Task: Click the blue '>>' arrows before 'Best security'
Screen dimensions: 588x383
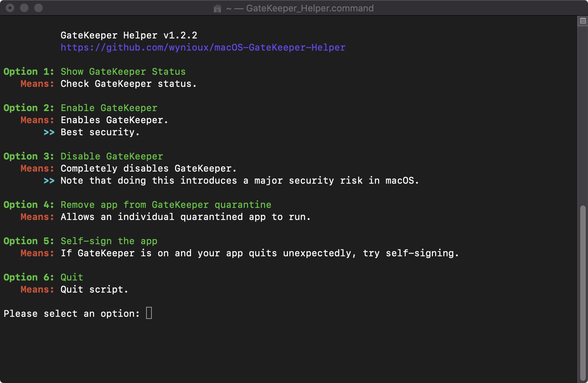Action: (x=49, y=132)
